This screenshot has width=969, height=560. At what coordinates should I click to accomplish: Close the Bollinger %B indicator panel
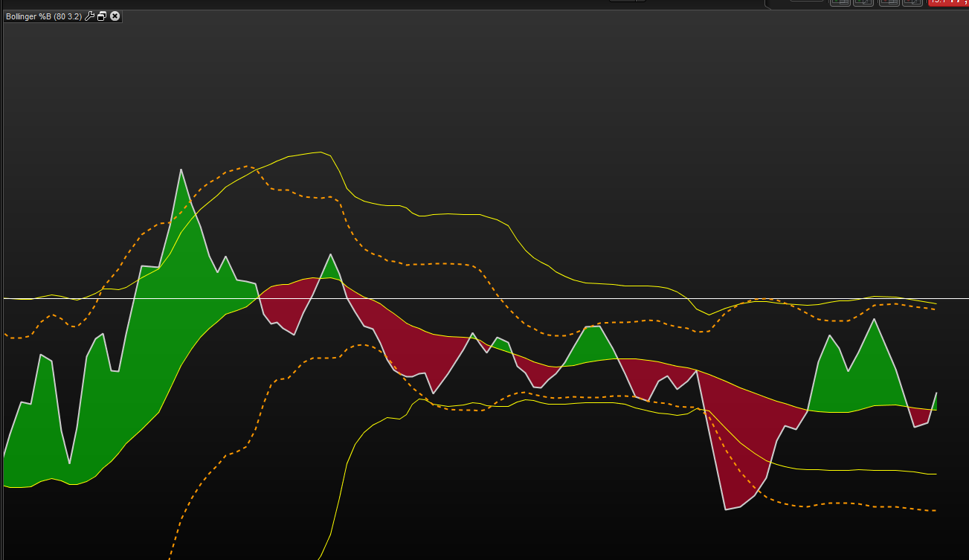[115, 16]
